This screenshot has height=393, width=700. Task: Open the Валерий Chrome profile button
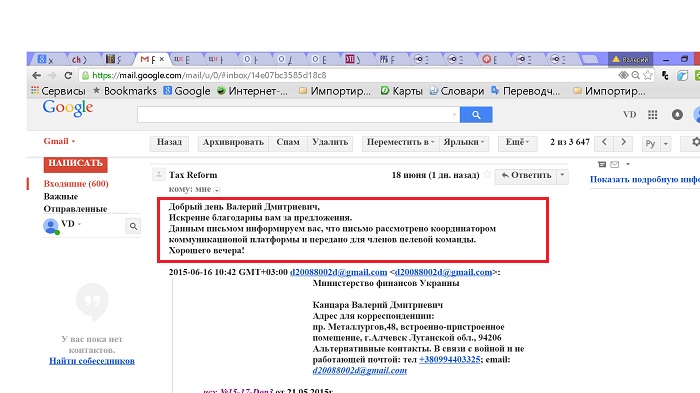(631, 59)
